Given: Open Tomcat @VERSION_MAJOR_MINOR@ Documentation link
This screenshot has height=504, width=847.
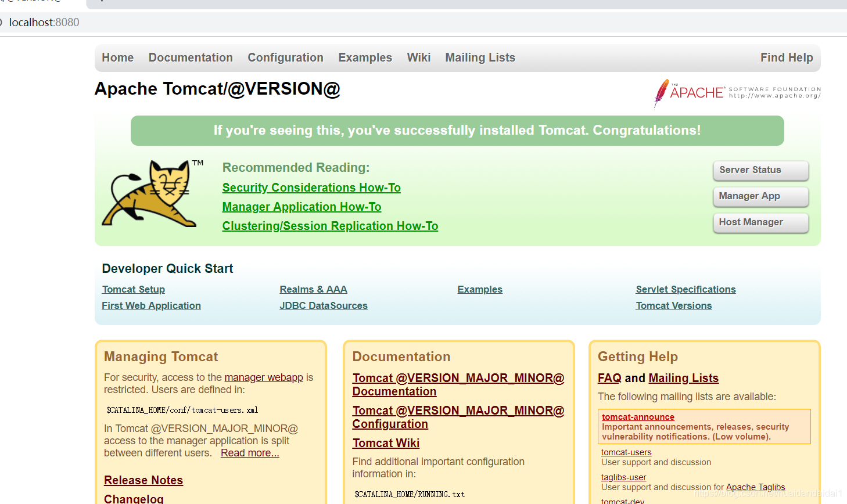Looking at the screenshot, I should [458, 384].
